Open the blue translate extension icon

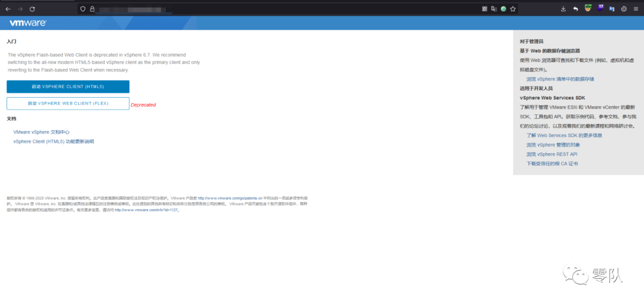612,8
